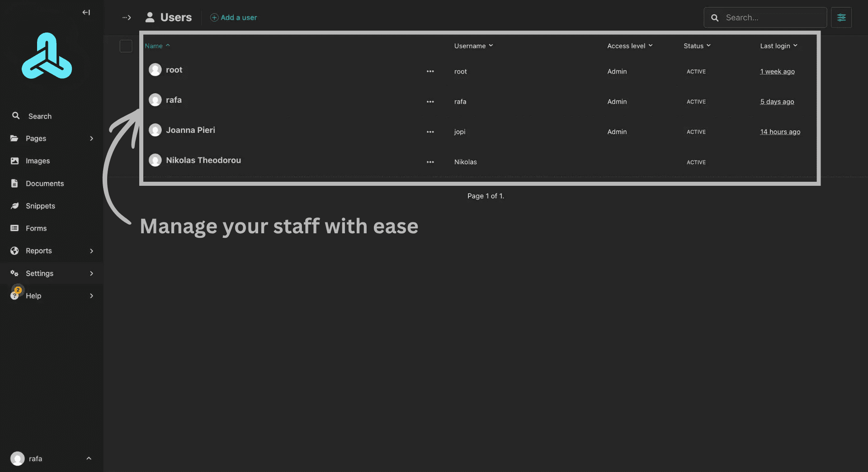Click the breadcrumb toggle arrow icon
Image resolution: width=868 pixels, height=472 pixels.
[x=127, y=18]
